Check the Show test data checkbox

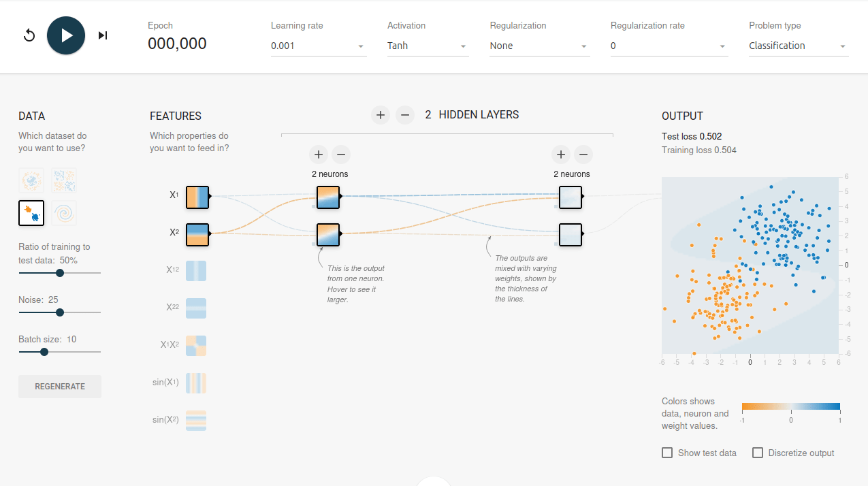coord(667,453)
